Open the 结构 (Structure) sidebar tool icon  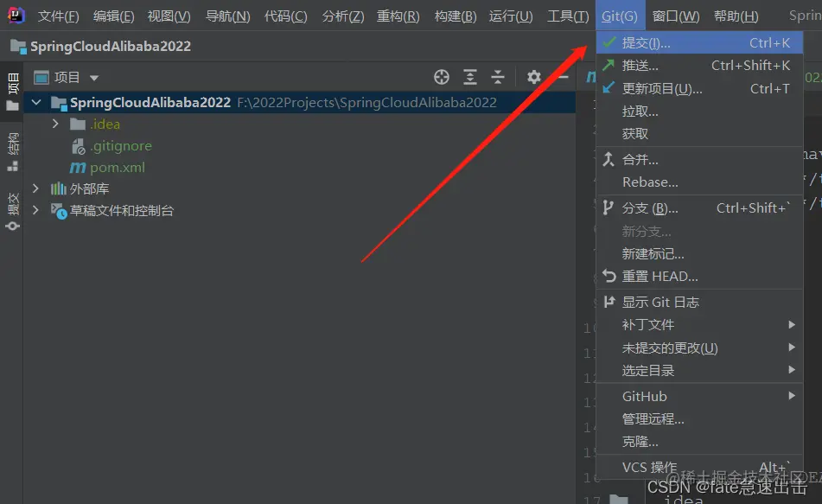pos(11,145)
